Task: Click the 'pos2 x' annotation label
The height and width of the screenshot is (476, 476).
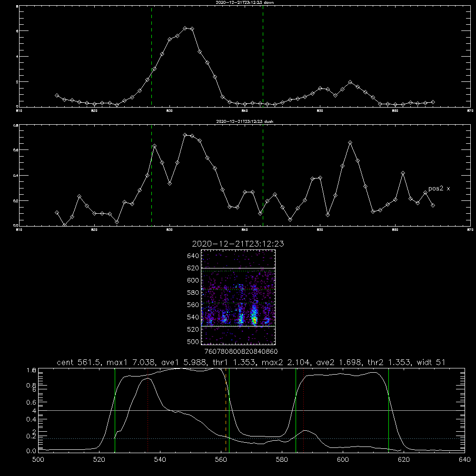Action: (439, 188)
